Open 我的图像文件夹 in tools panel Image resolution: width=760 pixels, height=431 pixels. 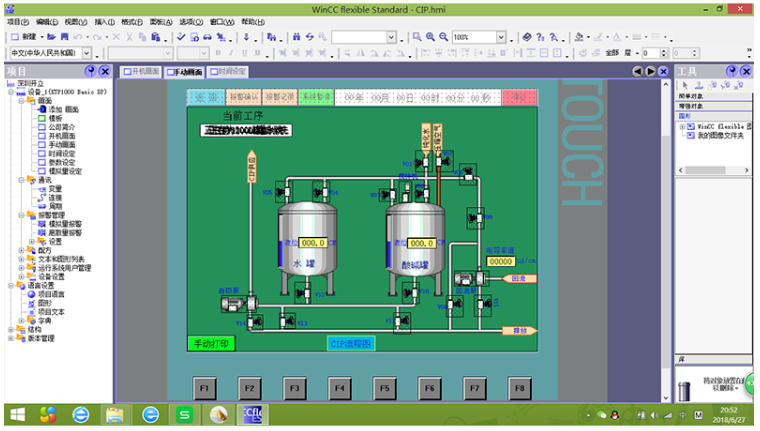click(x=720, y=135)
